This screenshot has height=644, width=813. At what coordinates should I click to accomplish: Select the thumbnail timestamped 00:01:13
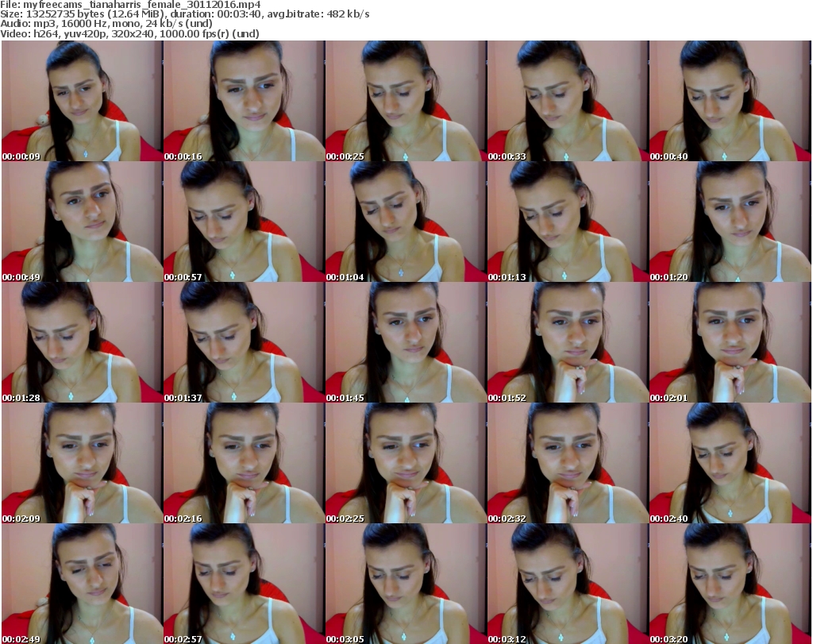[x=568, y=222]
